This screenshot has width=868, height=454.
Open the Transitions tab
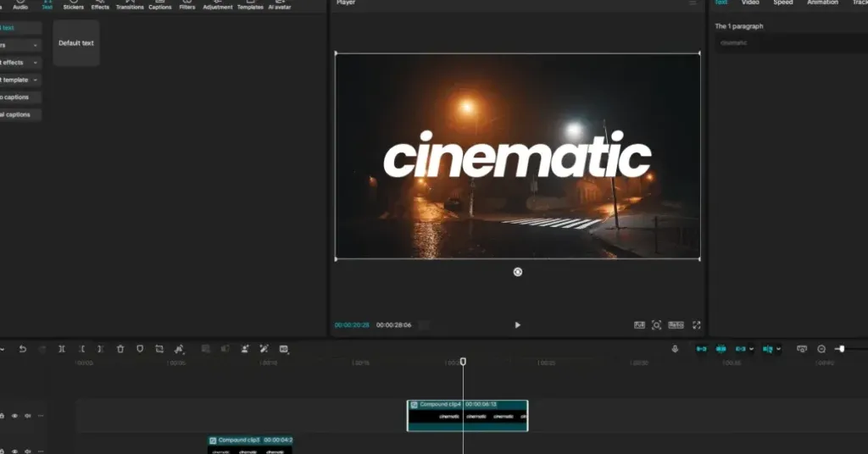[130, 5]
